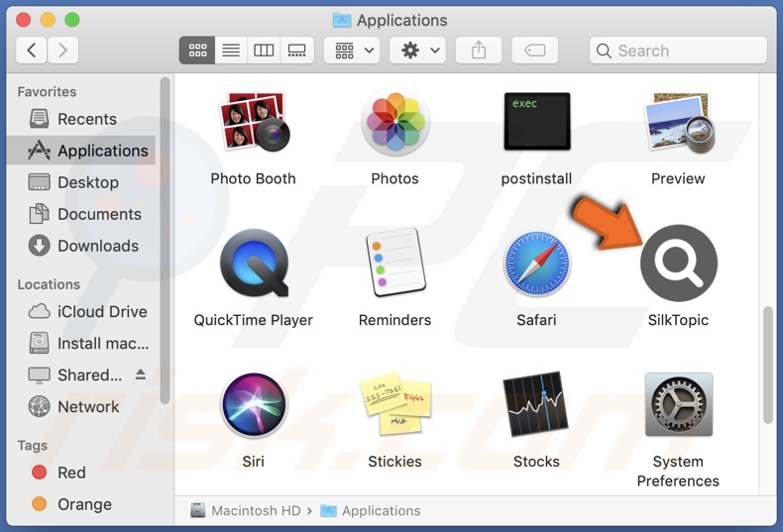Switch to list view

(231, 50)
